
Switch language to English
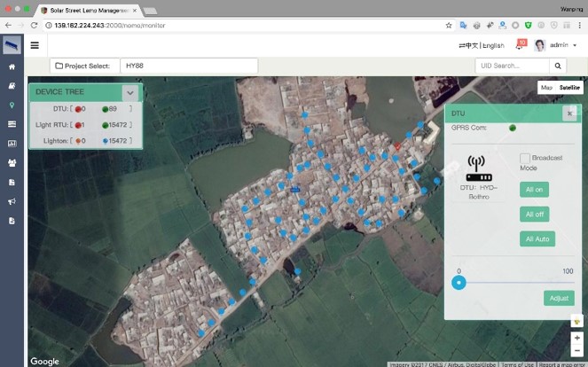[x=493, y=45]
